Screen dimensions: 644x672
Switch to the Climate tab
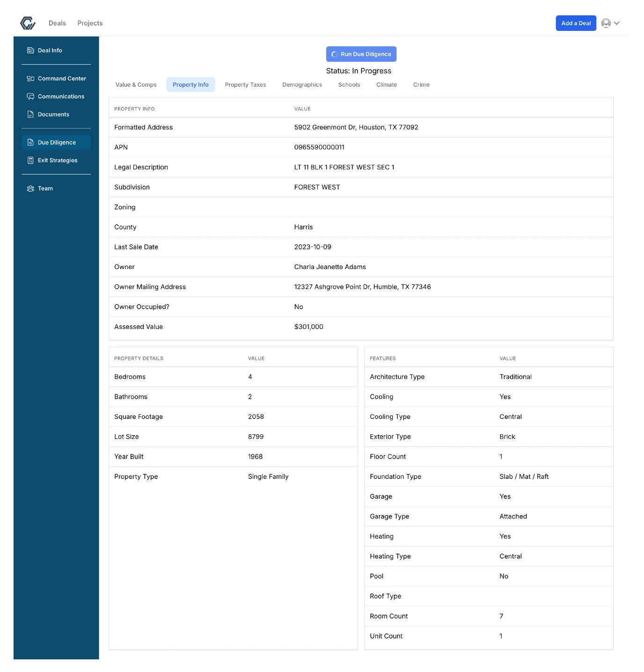pos(387,85)
